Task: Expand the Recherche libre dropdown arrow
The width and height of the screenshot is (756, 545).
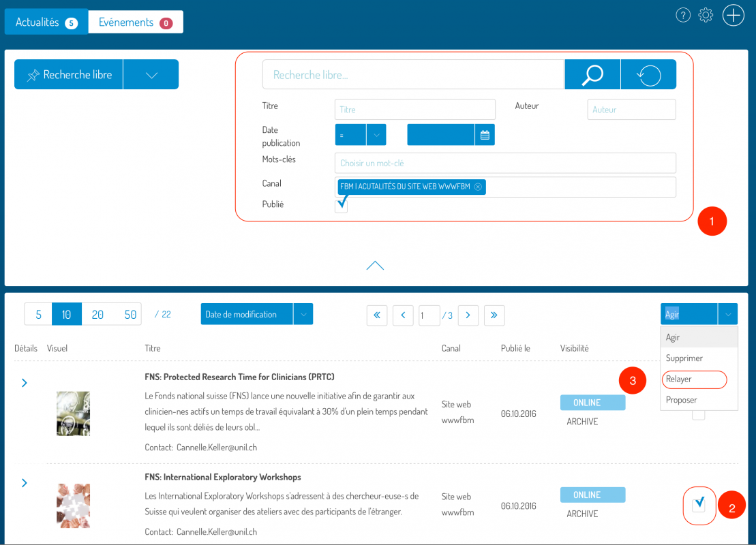Action: (x=151, y=75)
